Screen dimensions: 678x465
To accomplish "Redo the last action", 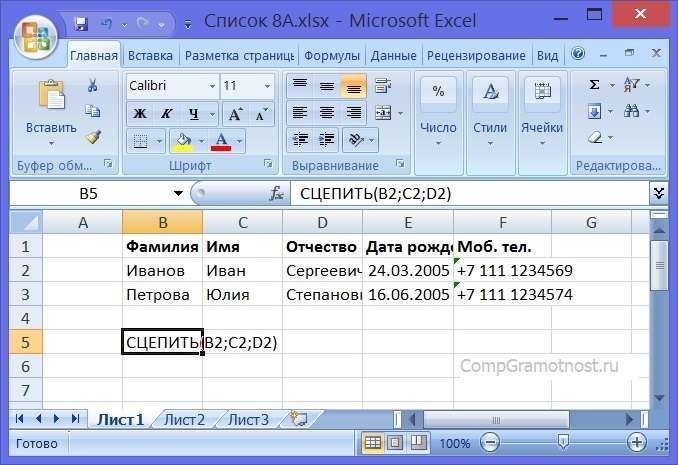I will click(x=143, y=24).
